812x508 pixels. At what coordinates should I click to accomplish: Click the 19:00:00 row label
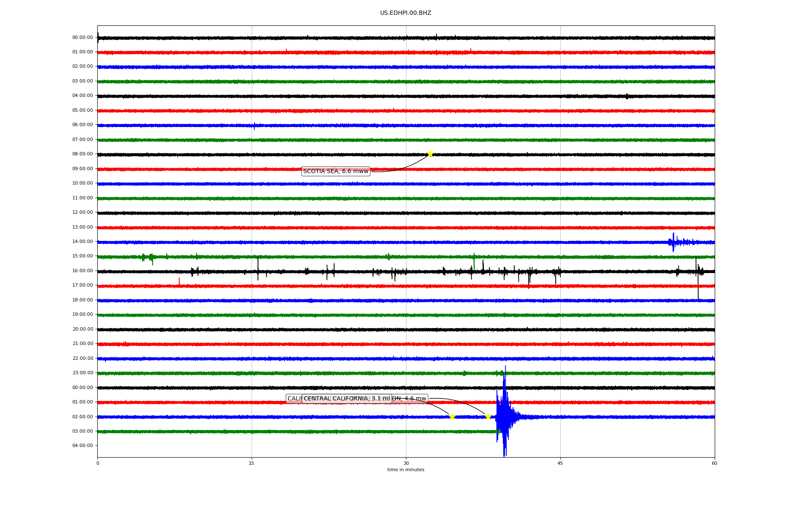click(x=82, y=315)
